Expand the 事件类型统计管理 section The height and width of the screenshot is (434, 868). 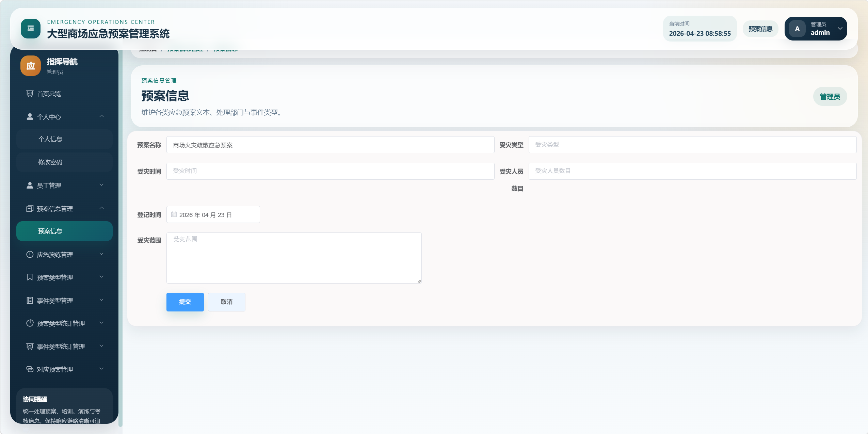(x=101, y=346)
